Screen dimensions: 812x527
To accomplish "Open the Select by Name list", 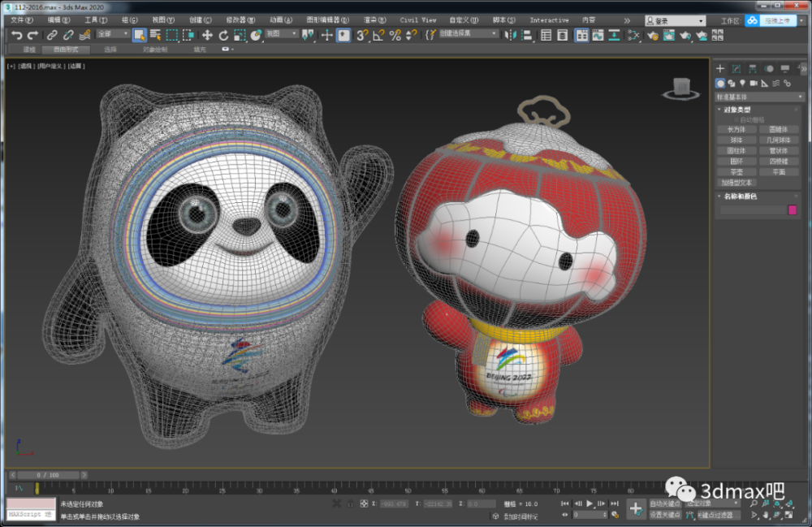I will [155, 35].
